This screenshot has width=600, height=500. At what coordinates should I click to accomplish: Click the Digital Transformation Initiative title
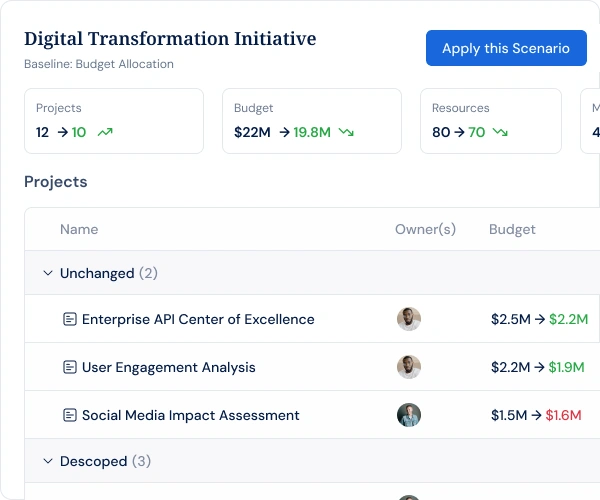coord(170,39)
